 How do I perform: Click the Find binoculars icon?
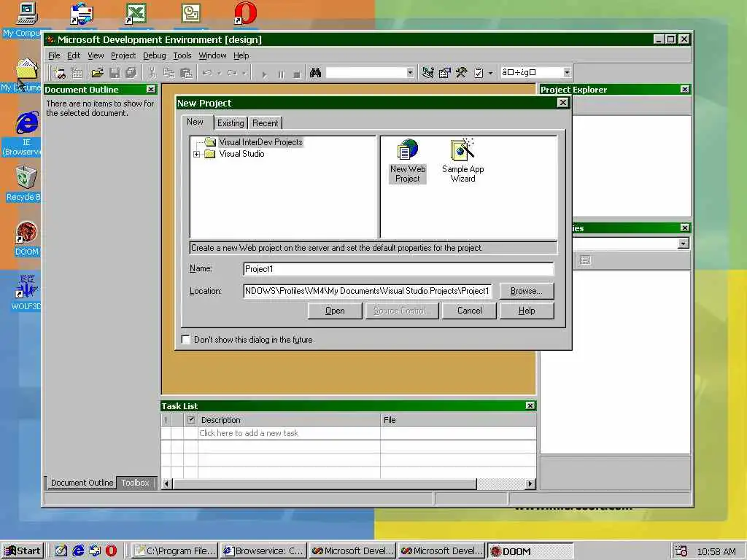315,73
